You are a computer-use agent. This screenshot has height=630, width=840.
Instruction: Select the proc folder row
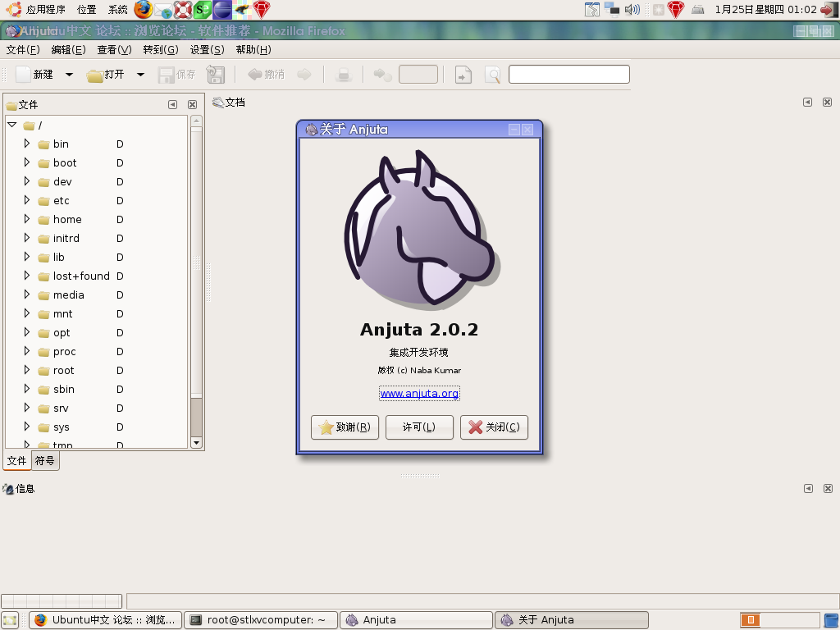[97, 351]
